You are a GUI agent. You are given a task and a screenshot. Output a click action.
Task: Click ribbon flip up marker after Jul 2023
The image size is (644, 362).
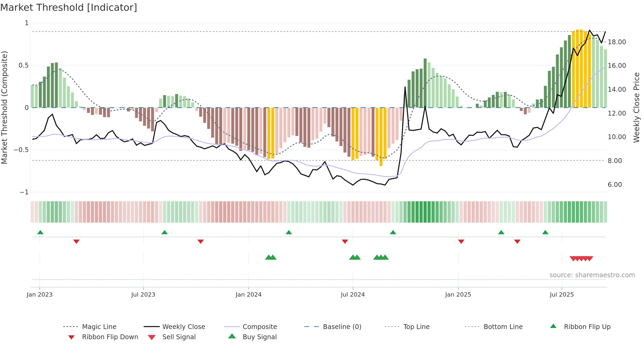point(164,232)
